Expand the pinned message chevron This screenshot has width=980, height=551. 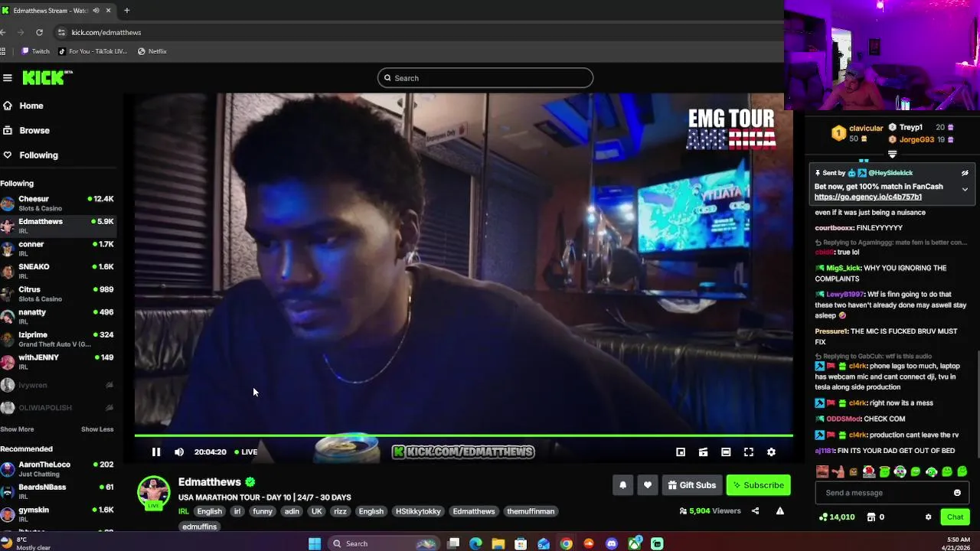965,190
